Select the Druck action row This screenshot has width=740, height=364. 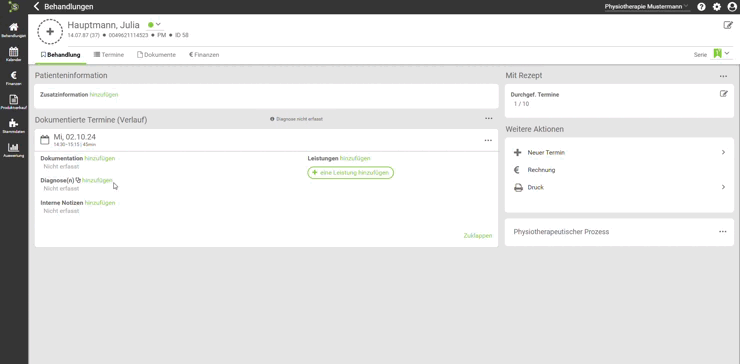click(x=619, y=187)
